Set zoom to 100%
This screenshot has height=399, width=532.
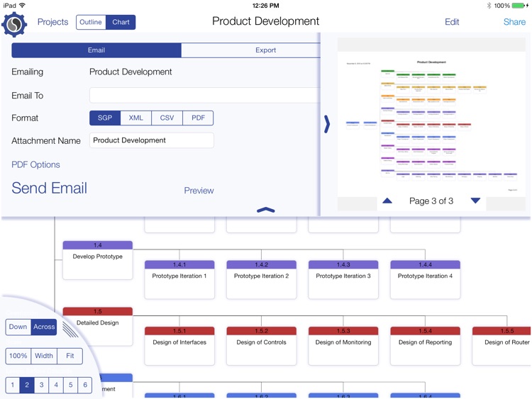[18, 356]
